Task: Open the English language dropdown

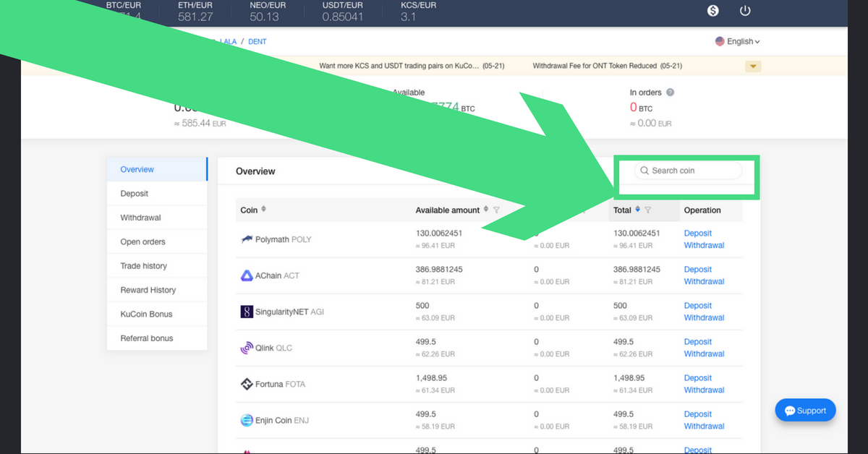Action: [x=738, y=41]
